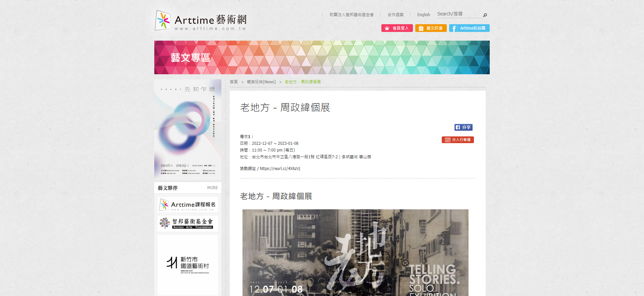Share the event via Facebook 分享 button
644x296 pixels.
(463, 127)
